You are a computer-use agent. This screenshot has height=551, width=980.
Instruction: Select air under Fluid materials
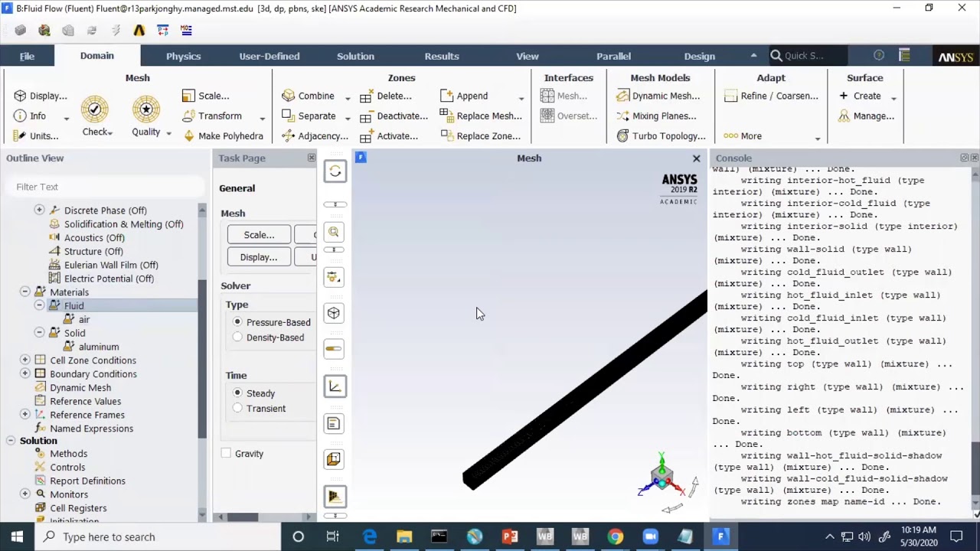tap(84, 319)
